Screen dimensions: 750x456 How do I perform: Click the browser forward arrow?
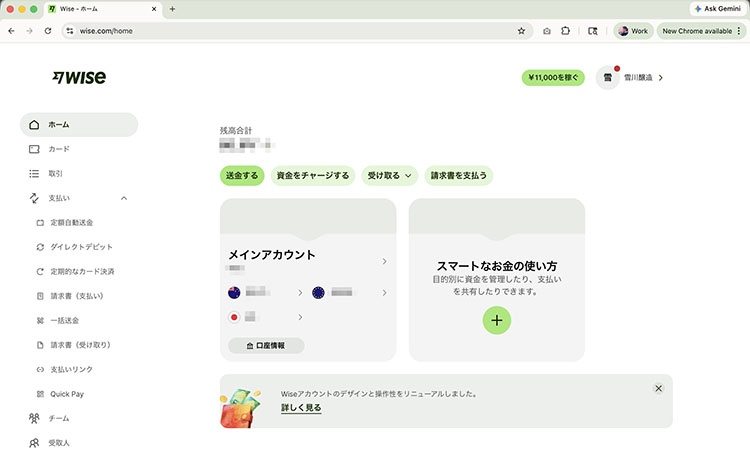[30, 31]
